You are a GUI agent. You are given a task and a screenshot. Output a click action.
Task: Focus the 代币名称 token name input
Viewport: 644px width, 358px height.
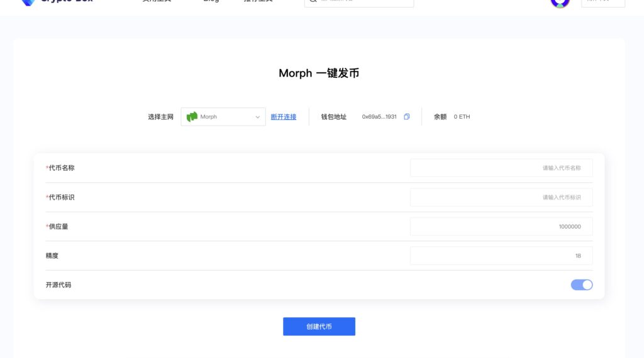click(501, 168)
